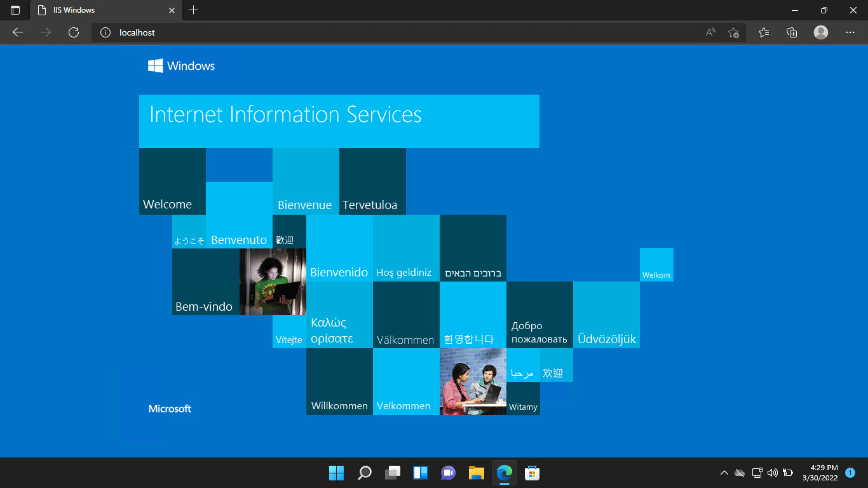This screenshot has width=868, height=488.
Task: Click the Benvenuto tile
Action: click(239, 215)
